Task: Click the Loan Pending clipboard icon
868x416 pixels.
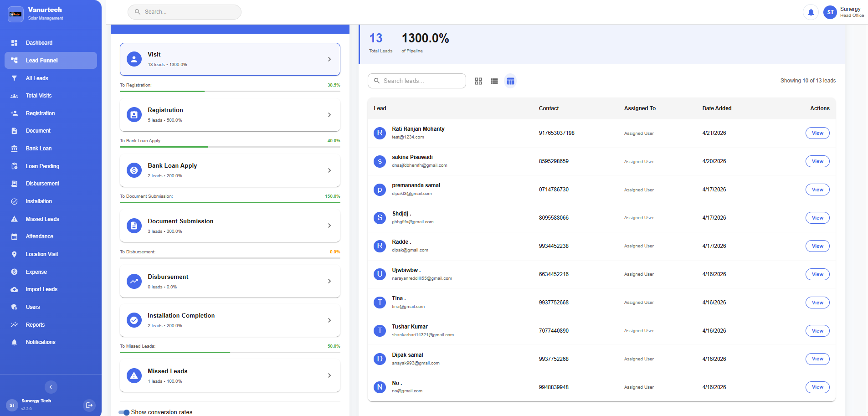Action: click(15, 166)
